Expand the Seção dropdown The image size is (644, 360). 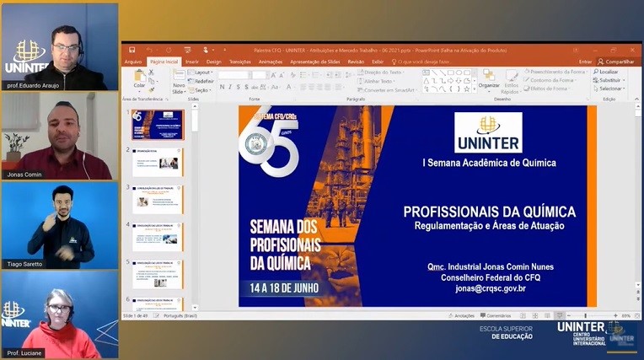tap(202, 89)
